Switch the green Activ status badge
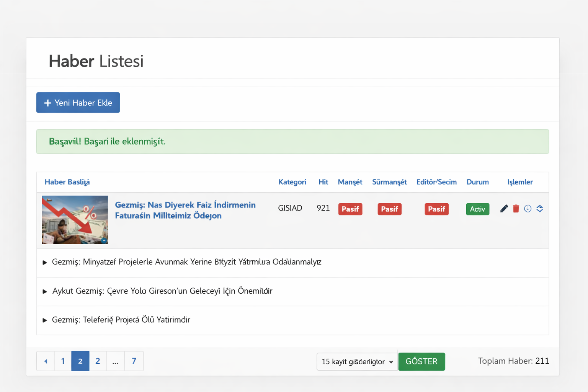This screenshot has height=392, width=588. (477, 209)
